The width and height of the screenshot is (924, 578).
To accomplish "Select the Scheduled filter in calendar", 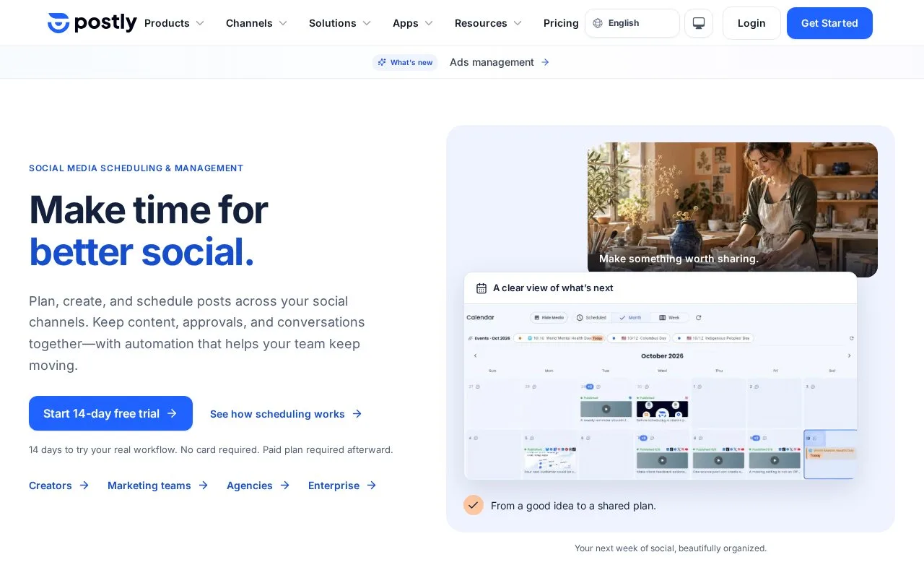I will (592, 317).
